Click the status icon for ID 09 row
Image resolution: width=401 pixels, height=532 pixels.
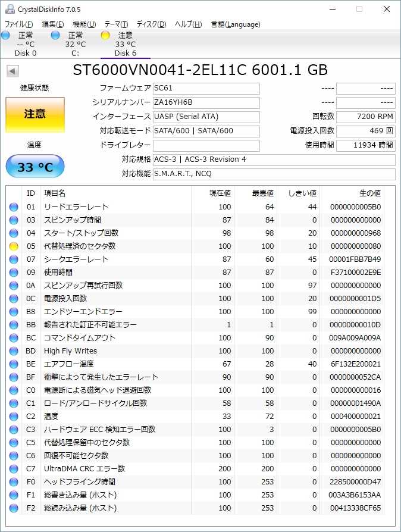click(x=14, y=273)
